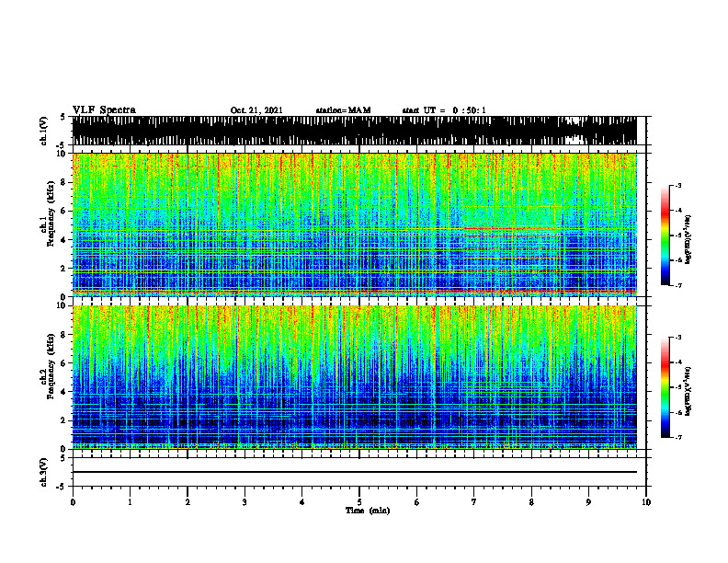The image size is (728, 563).
Task: Click the "10" tick on the Time axis
Action: click(x=646, y=502)
